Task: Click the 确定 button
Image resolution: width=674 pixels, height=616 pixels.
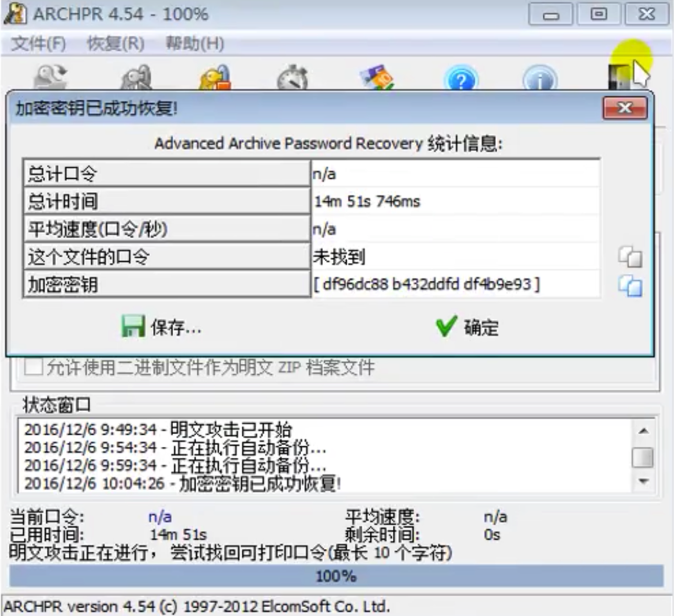Action: pyautogui.click(x=467, y=327)
